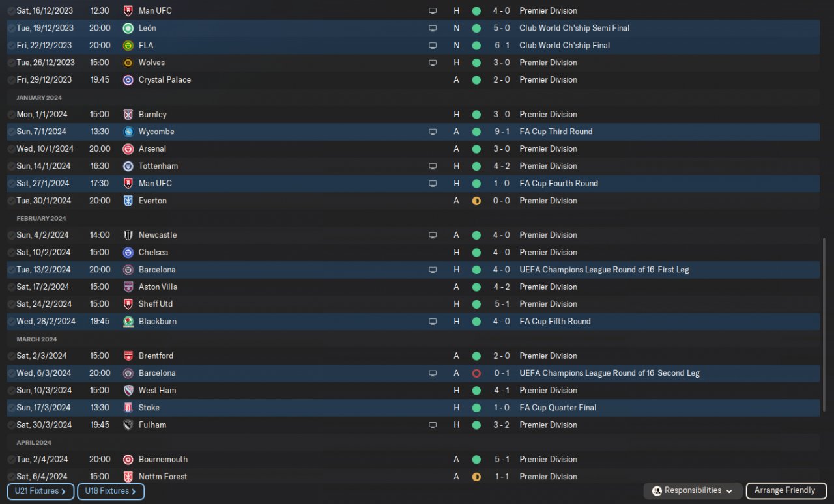Toggle check circle next to Brentford fixture
This screenshot has width=834, height=504.
(11, 356)
